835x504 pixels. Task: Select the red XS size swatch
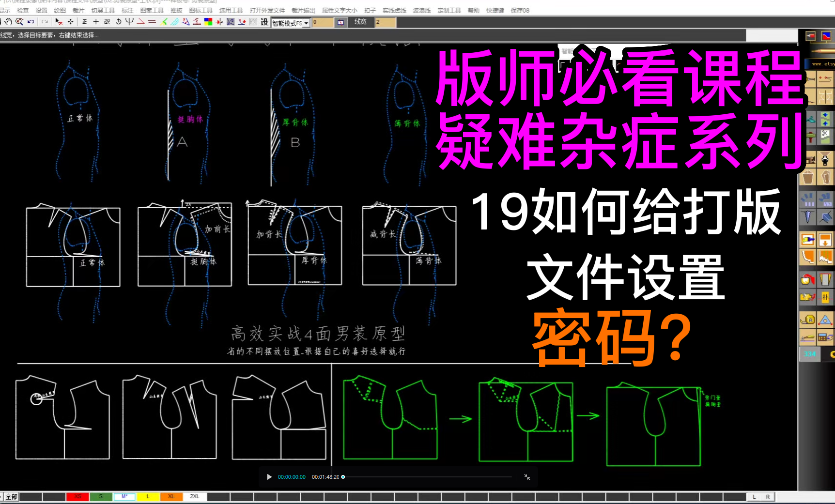[x=77, y=497]
